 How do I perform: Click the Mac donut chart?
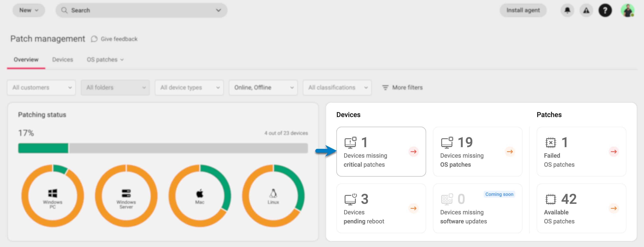click(200, 196)
